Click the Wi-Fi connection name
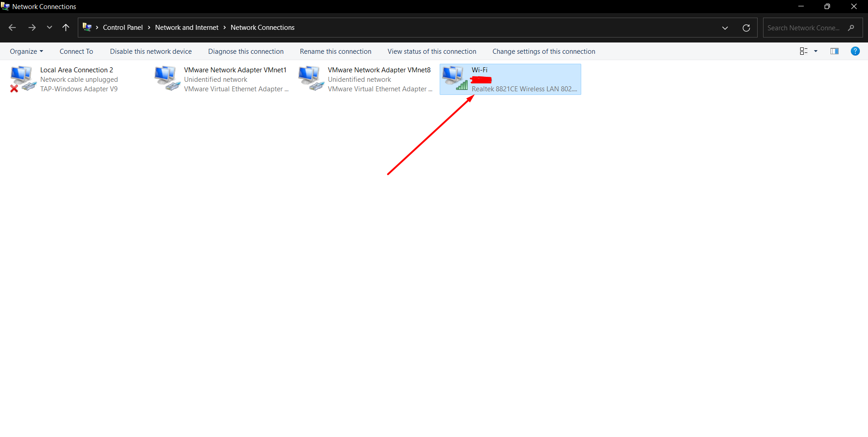Screen dimensions: 868x437 tap(479, 70)
